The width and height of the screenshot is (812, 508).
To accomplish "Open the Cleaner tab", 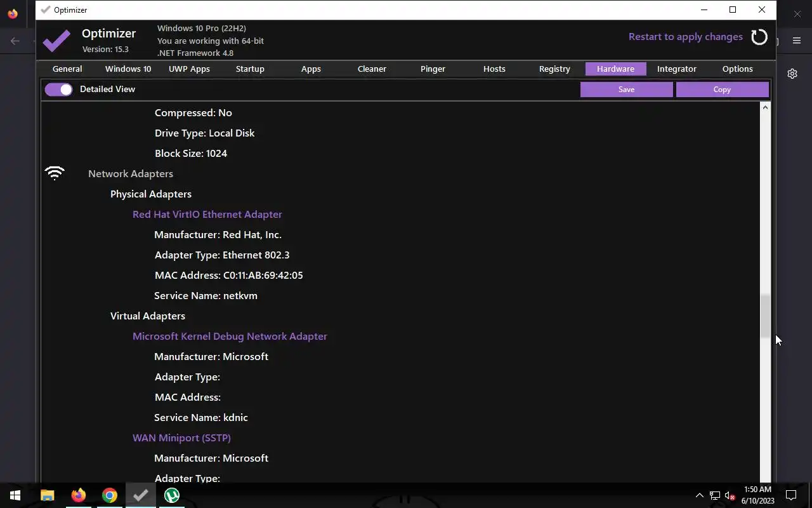I will 372,69.
